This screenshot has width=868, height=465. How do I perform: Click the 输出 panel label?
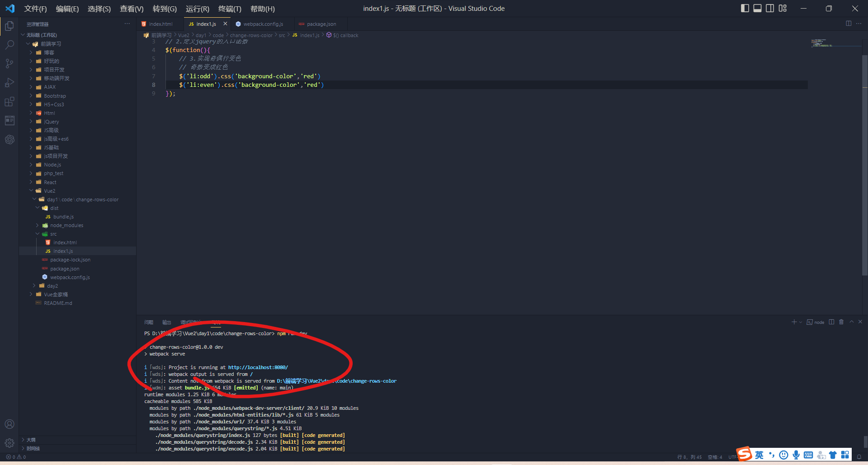click(x=166, y=322)
